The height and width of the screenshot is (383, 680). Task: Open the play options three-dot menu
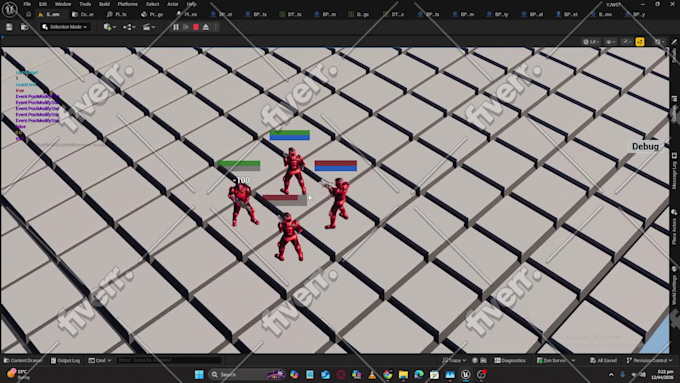coord(216,27)
